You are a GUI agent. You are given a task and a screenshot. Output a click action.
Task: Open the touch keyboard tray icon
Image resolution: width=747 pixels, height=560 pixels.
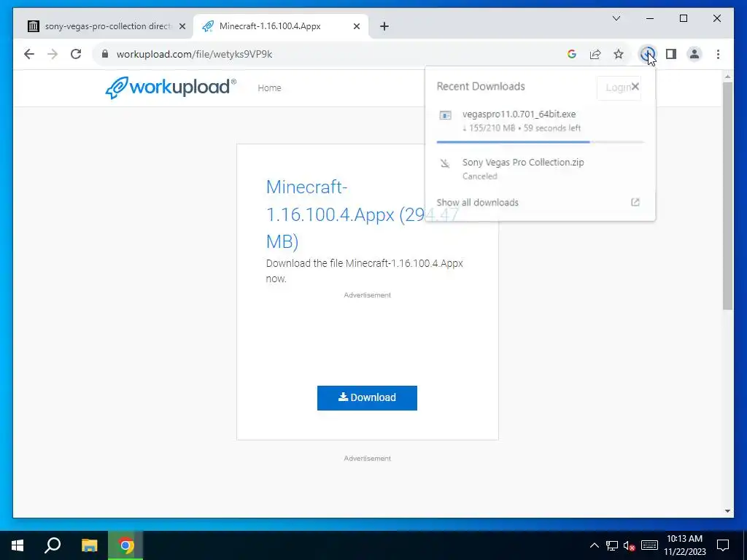[649, 545]
